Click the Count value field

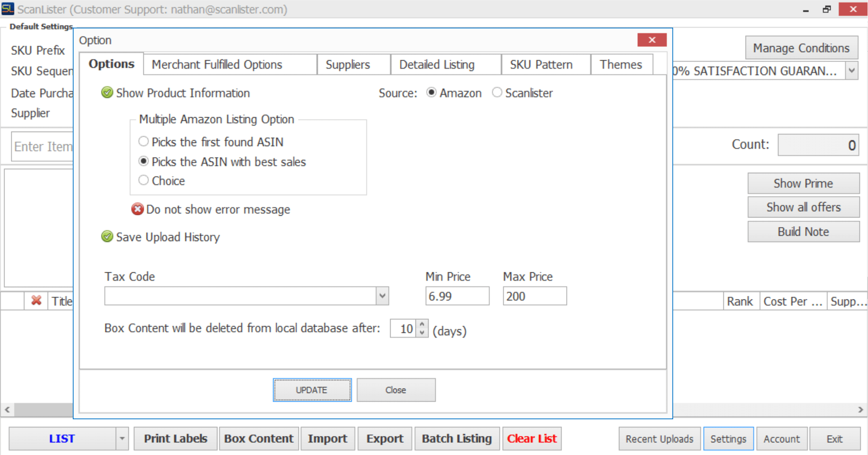pyautogui.click(x=818, y=145)
